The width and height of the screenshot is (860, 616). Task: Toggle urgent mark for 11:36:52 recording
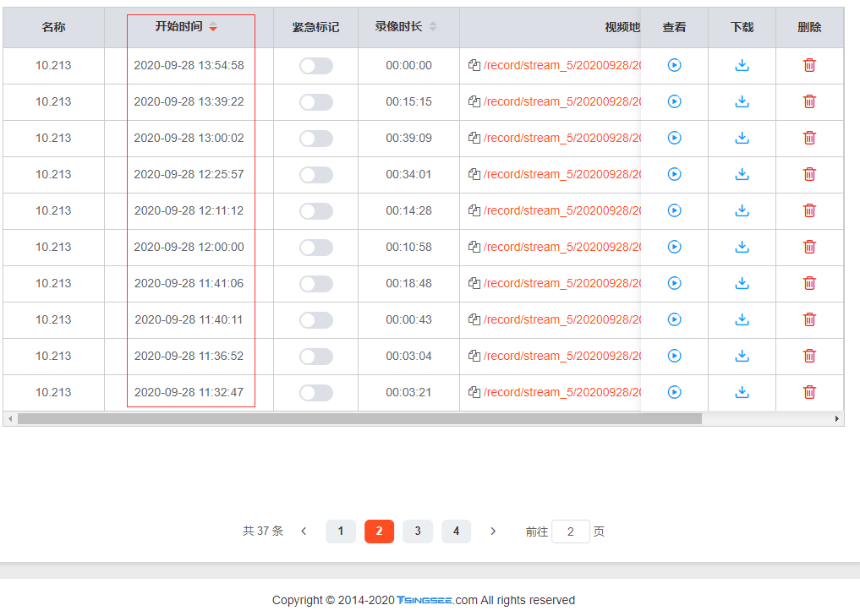coord(316,357)
